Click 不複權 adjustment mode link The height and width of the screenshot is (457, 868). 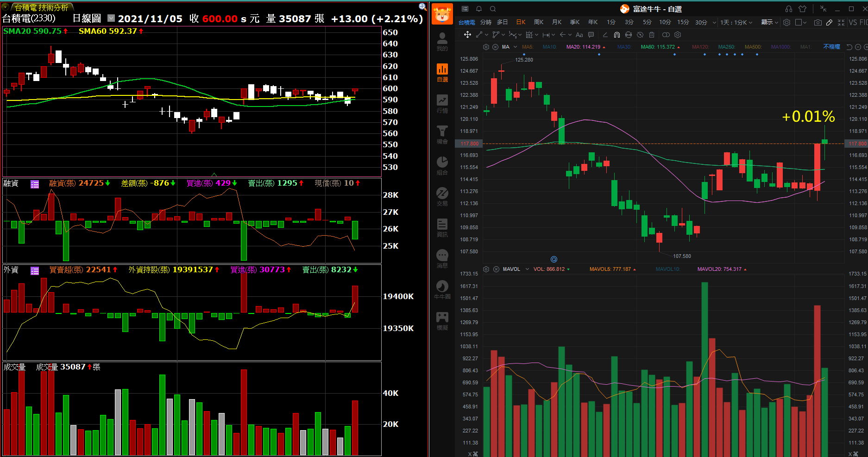pyautogui.click(x=832, y=47)
